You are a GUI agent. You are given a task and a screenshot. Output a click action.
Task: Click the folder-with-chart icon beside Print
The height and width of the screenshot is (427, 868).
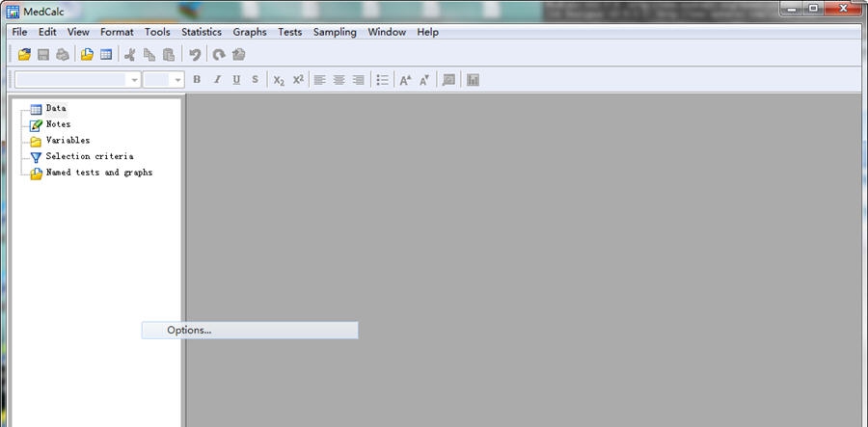click(87, 54)
